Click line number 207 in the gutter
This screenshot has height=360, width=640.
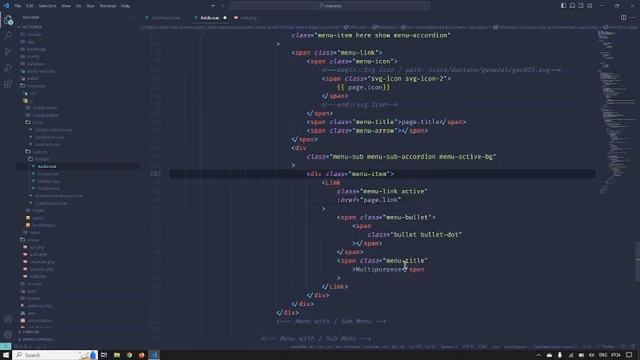[155, 174]
